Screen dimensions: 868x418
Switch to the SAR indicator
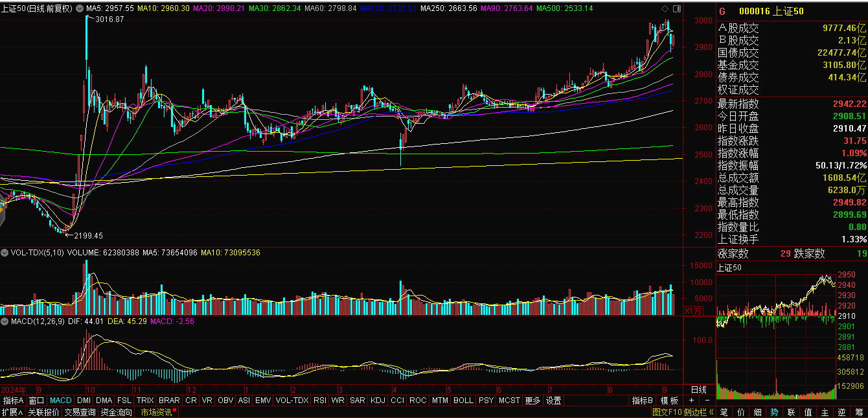click(x=358, y=401)
